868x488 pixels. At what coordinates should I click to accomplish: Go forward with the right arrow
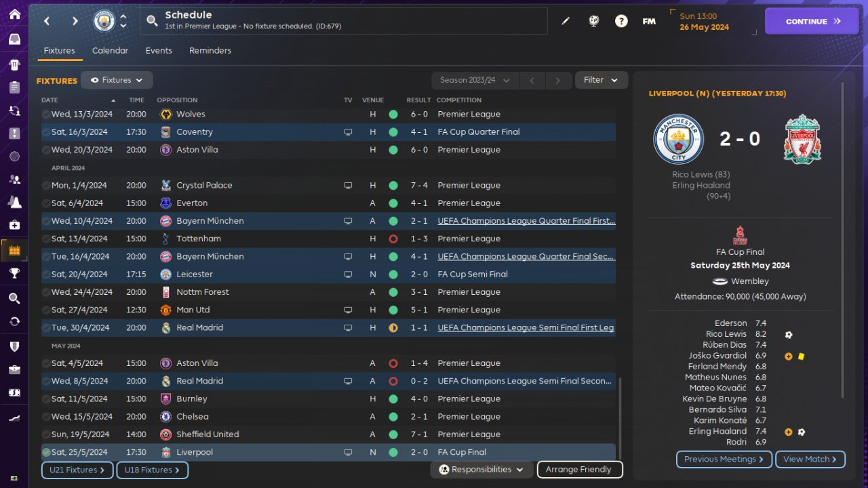pos(75,21)
